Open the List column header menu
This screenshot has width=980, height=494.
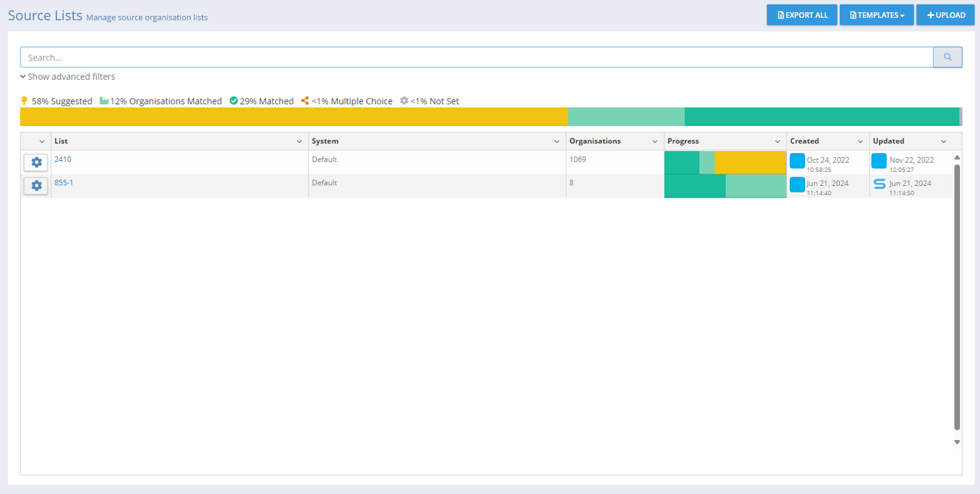pos(299,142)
